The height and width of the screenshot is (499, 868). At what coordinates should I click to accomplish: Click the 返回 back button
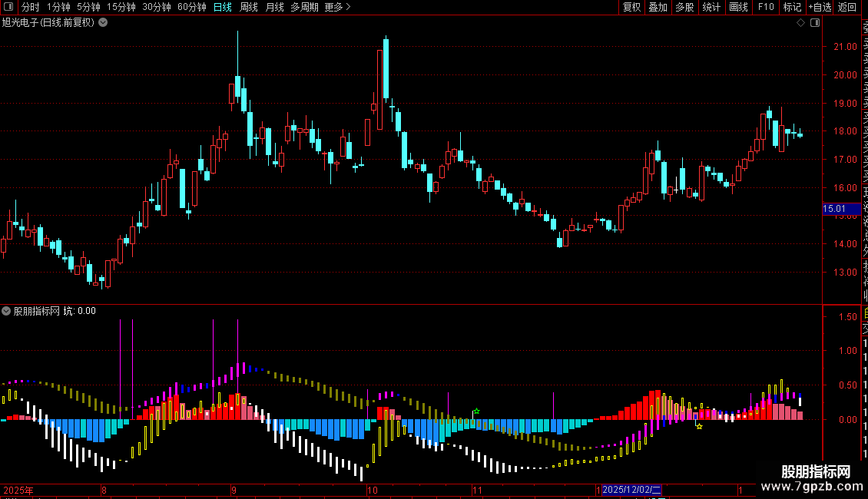(847, 7)
